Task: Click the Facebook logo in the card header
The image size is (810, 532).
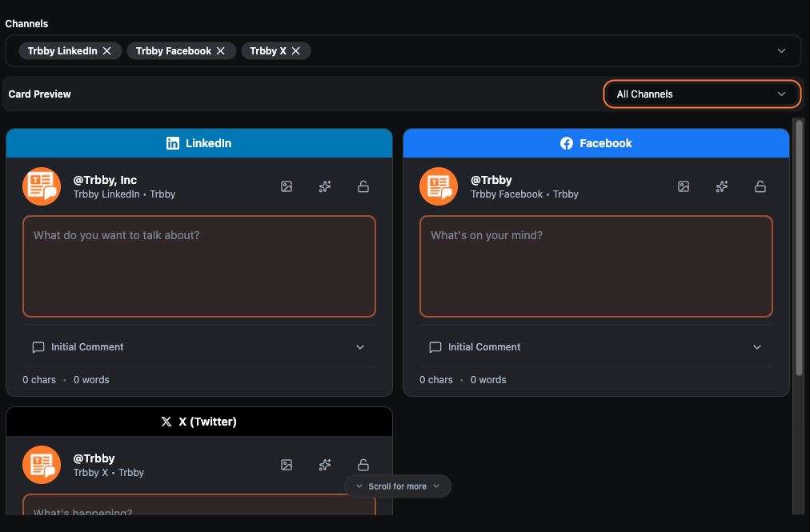Action: point(567,143)
